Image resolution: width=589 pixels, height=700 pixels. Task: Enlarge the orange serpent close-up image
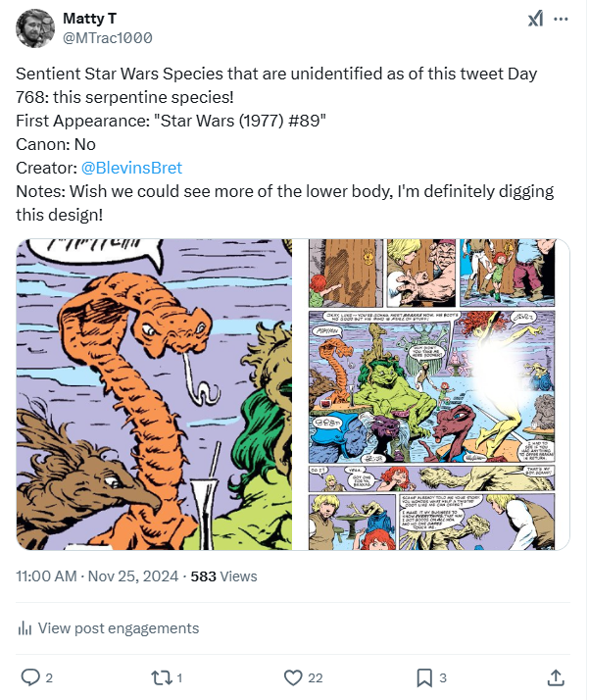[x=154, y=395]
